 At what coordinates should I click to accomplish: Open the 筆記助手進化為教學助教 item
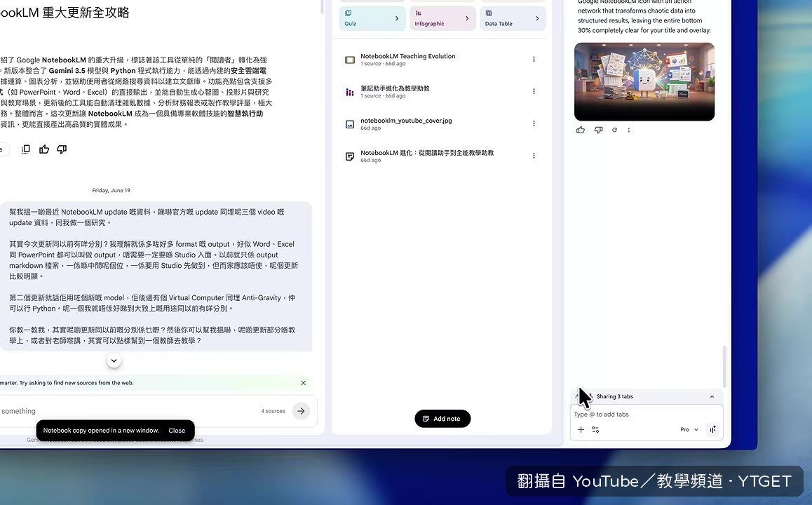click(440, 92)
